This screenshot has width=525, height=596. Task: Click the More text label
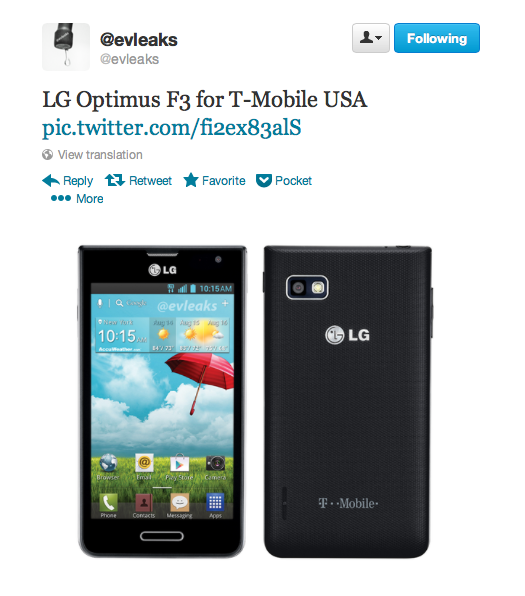coord(90,199)
